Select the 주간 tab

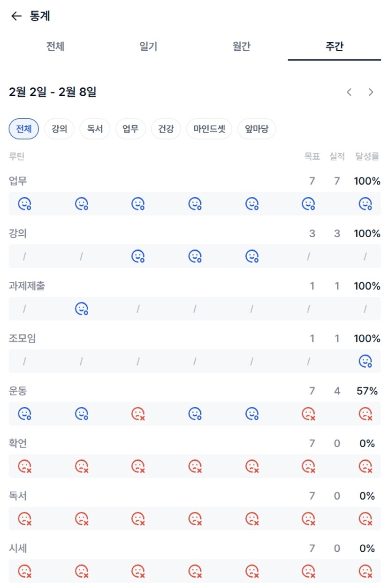[334, 46]
